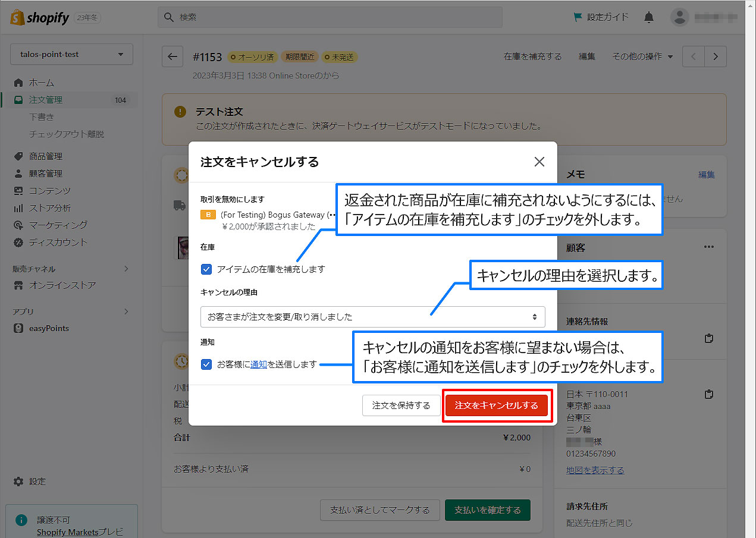
Task: Expand the その他の操作 dropdown
Action: tap(642, 56)
